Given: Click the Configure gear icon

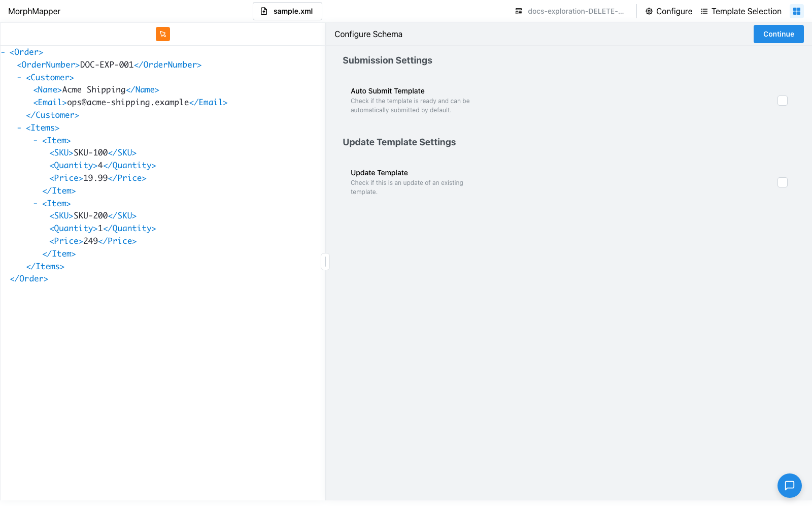Looking at the screenshot, I should (649, 11).
